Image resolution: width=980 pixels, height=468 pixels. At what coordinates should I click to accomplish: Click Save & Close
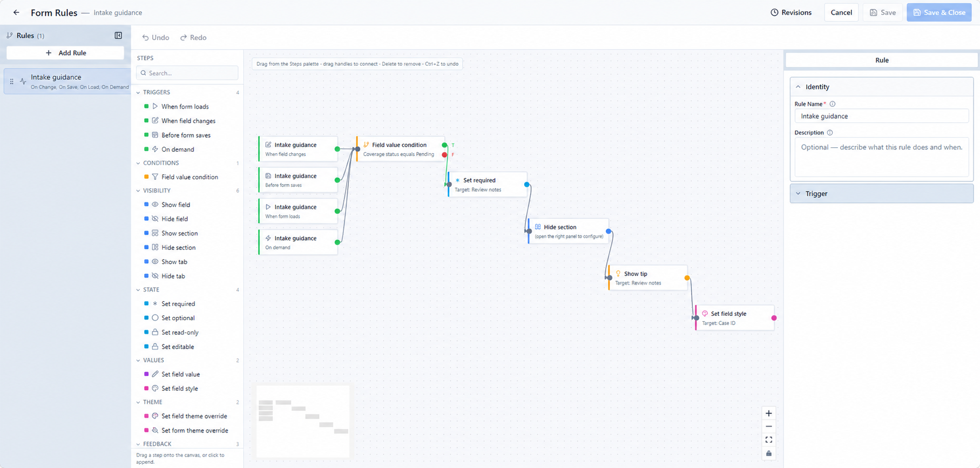tap(939, 12)
